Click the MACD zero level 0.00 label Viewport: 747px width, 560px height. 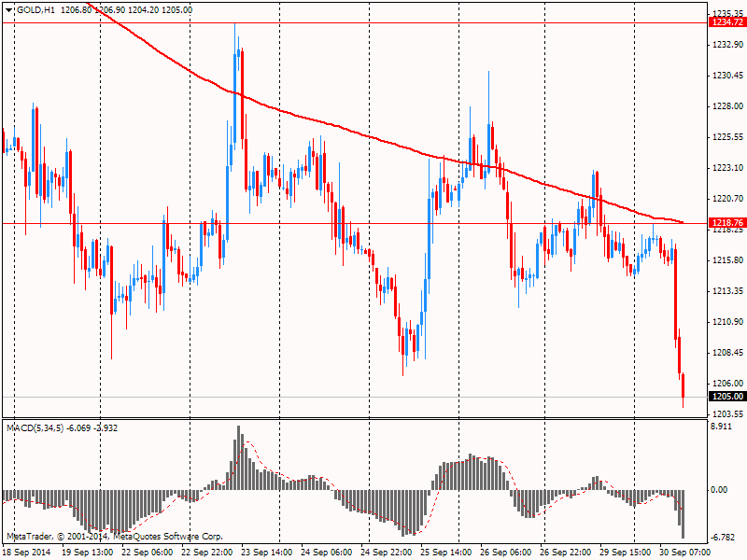click(x=719, y=489)
